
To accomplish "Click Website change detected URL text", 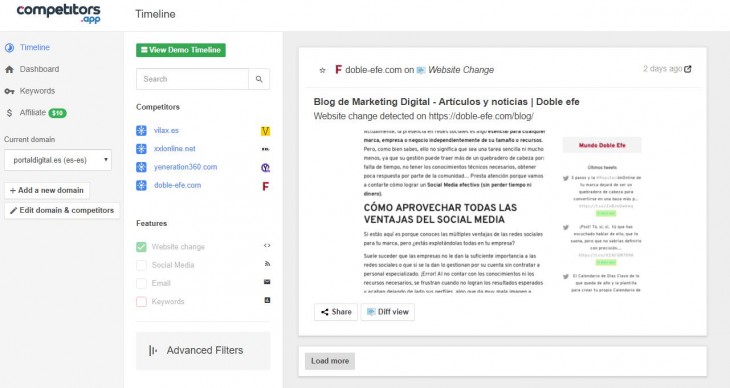I will (424, 116).
